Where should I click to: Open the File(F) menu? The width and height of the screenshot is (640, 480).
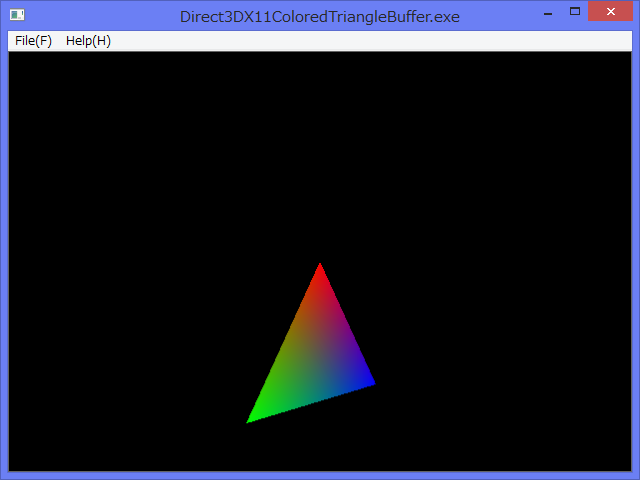(x=33, y=41)
